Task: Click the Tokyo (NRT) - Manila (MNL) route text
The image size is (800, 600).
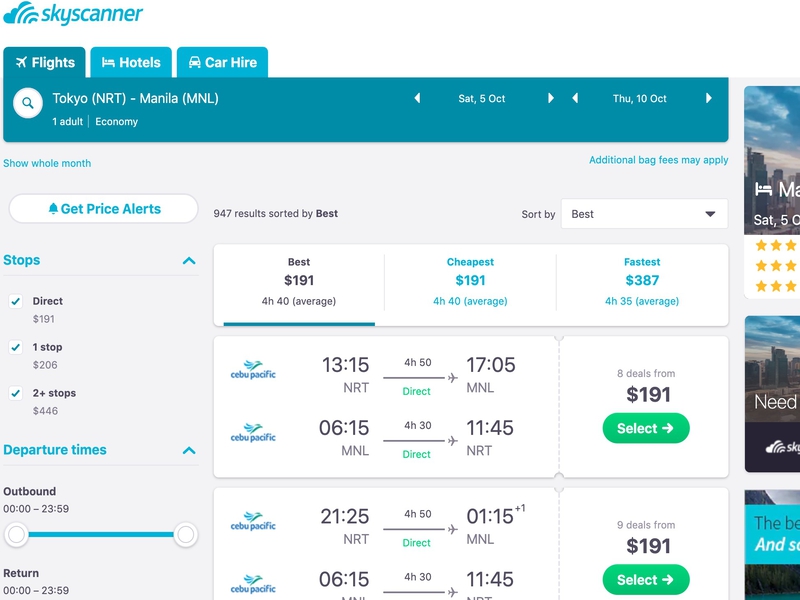Action: coord(135,98)
